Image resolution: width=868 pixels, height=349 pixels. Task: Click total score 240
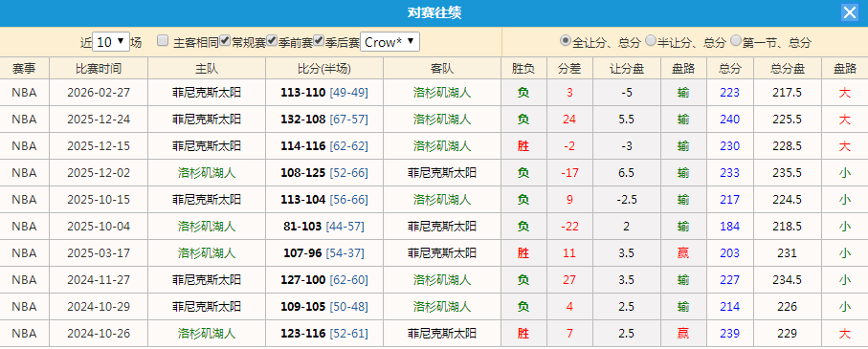click(x=729, y=119)
